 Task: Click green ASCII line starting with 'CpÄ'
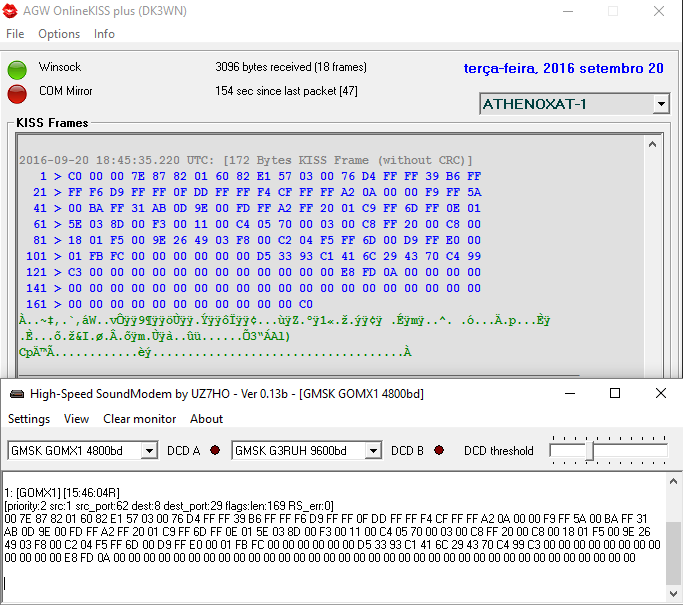(215, 352)
